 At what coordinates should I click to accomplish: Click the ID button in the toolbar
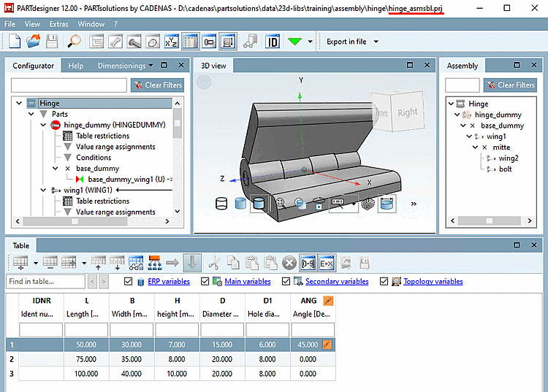pyautogui.click(x=273, y=42)
